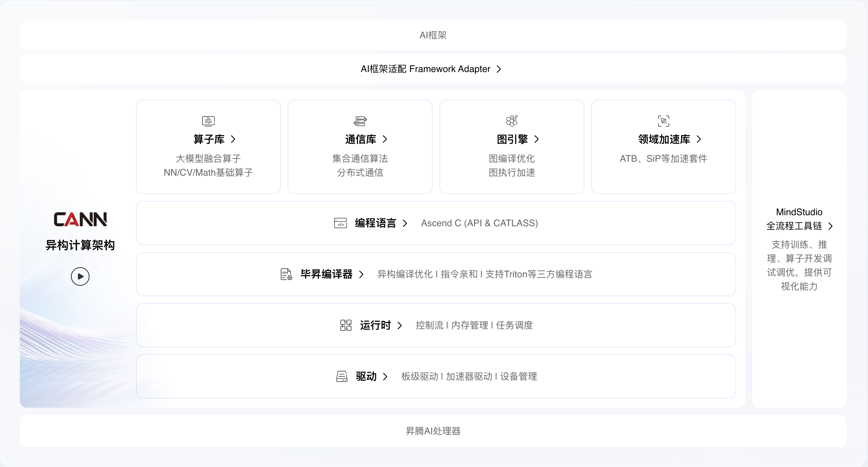Click the Ascend C (API & CATLASS) text
Viewport: 868px width, 467px height.
tap(479, 223)
